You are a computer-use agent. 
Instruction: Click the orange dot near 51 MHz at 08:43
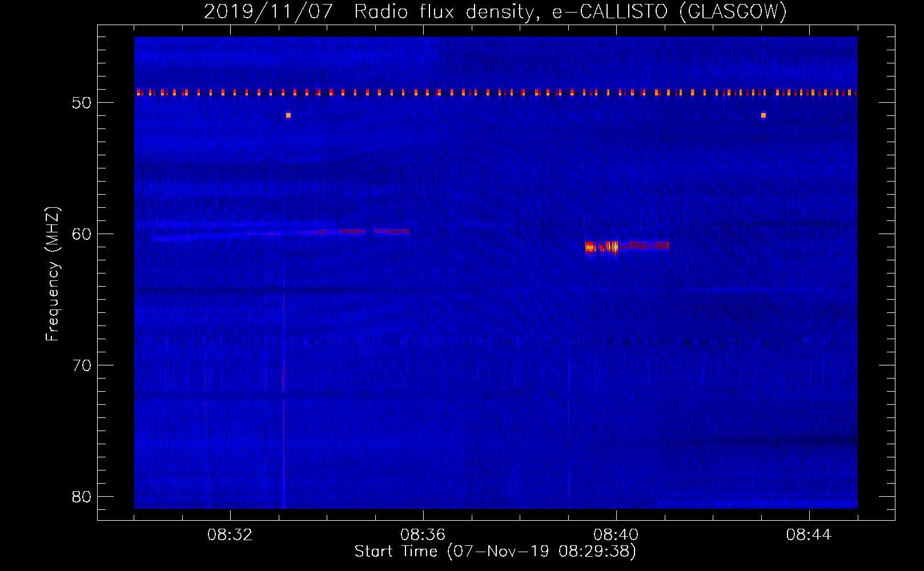764,115
